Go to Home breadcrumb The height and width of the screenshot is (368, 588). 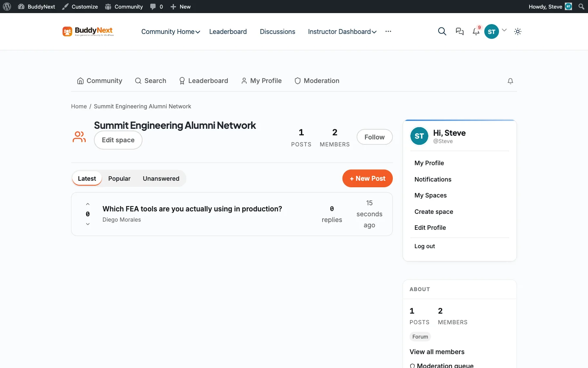(79, 106)
